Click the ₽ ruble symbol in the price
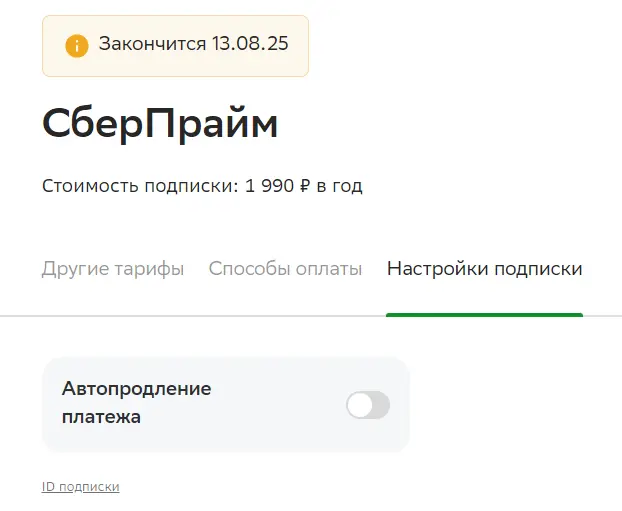The width and height of the screenshot is (622, 511). [x=304, y=186]
